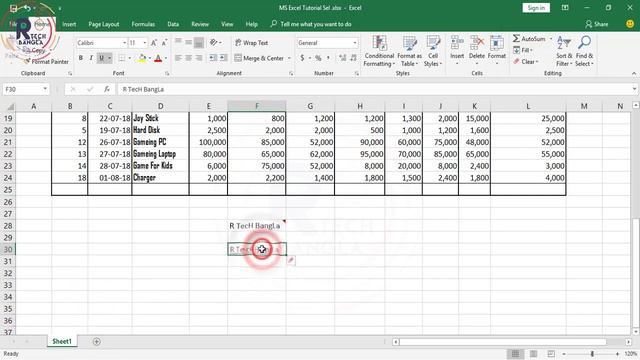The height and width of the screenshot is (360, 640).
Task: Open Cell Styles gallery
Action: point(433,51)
